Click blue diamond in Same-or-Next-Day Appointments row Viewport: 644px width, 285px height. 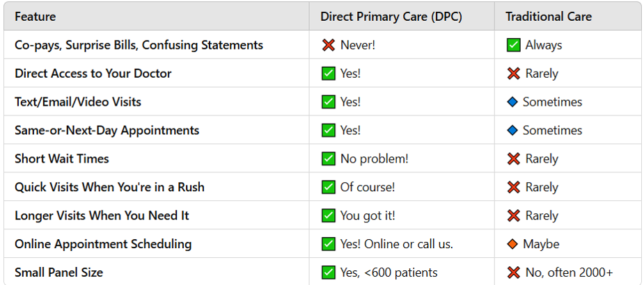513,131
